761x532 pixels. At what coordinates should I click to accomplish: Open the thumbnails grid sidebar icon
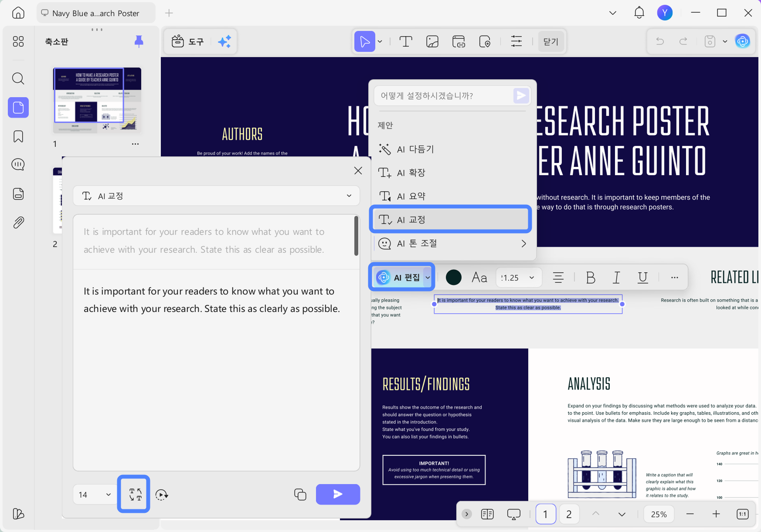click(x=18, y=41)
